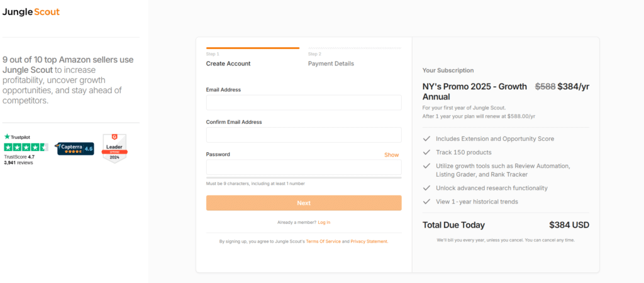The width and height of the screenshot is (644, 283).
Task: Click checkmark next to Track 150 products
Action: [426, 152]
